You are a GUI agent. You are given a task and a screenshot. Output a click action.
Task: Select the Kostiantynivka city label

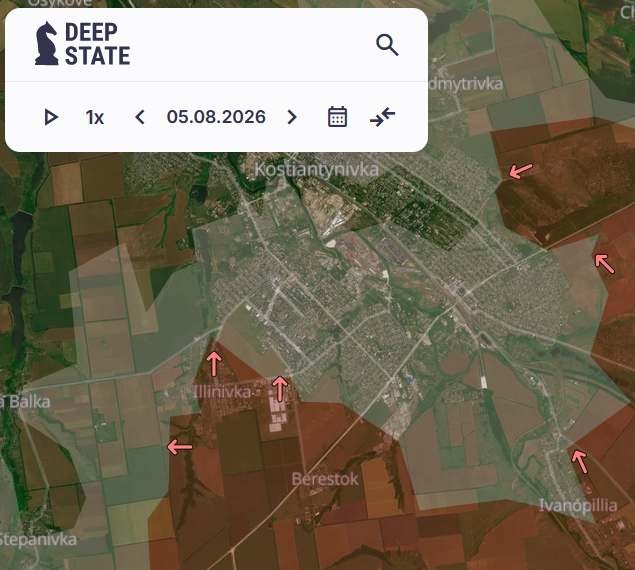coord(316,169)
